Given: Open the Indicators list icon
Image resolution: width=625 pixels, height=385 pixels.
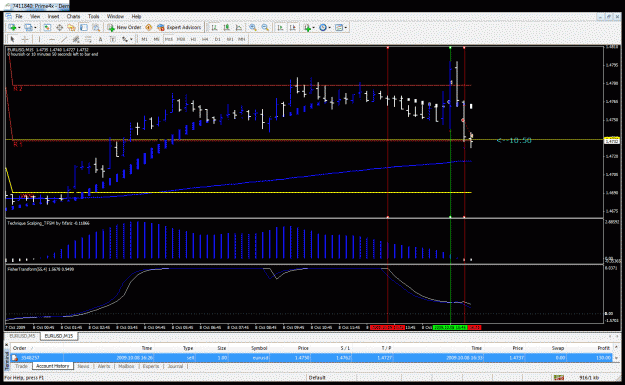Looking at the screenshot, I should click(307, 27).
